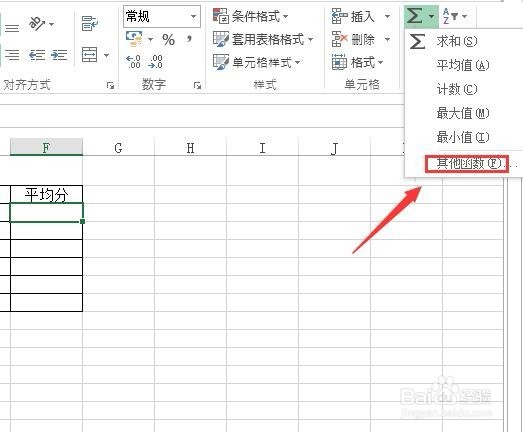Expand merge and center dropdown arrow
Viewport: 523px width, 432px height.
click(106, 55)
